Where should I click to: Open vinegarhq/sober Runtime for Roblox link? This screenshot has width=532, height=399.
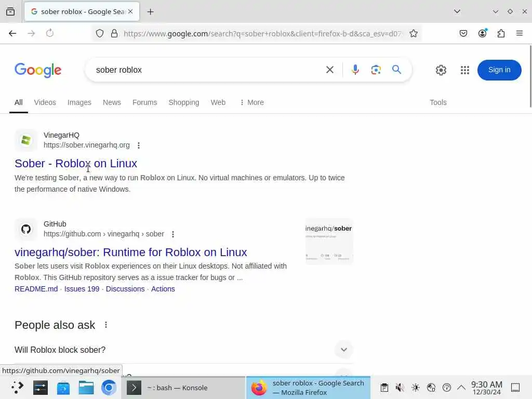(x=130, y=252)
